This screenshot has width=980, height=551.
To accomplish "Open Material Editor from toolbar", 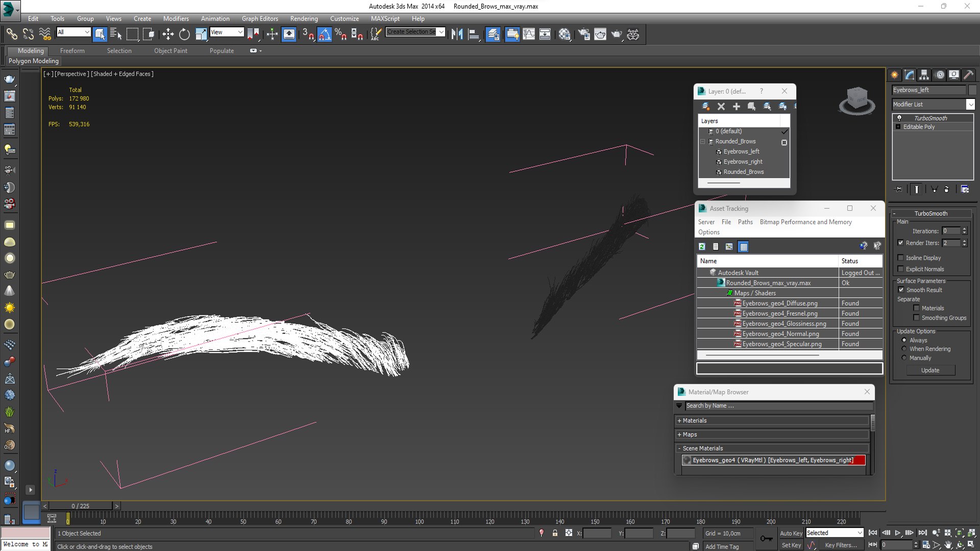I will coord(564,34).
